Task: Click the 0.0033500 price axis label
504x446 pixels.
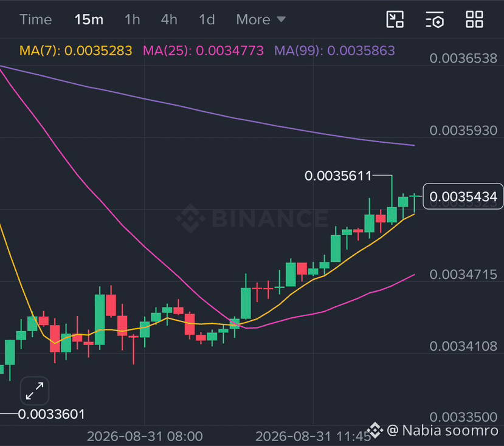Action: (x=463, y=417)
